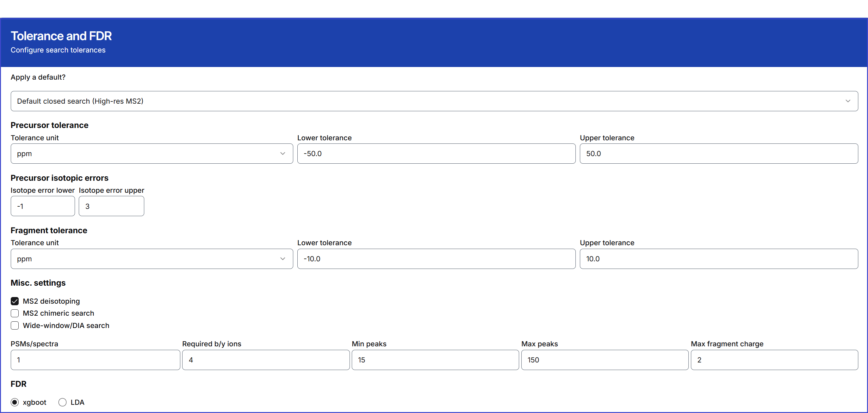Click Precursor lower tolerance field
The width and height of the screenshot is (868, 413).
coord(436,154)
